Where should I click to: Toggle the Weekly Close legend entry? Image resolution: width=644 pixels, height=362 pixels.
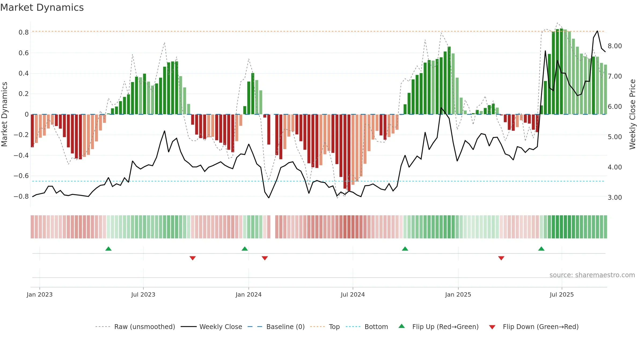click(211, 327)
